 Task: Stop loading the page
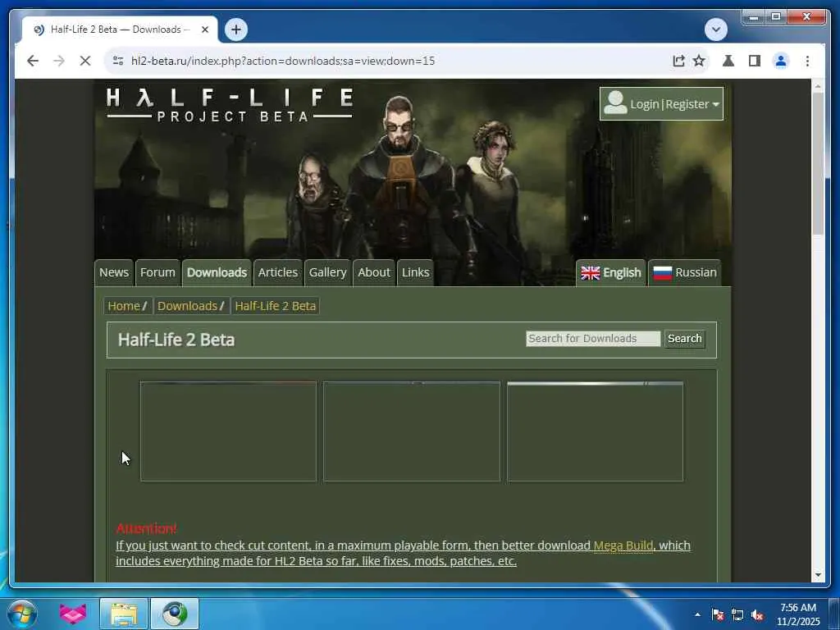coord(85,61)
